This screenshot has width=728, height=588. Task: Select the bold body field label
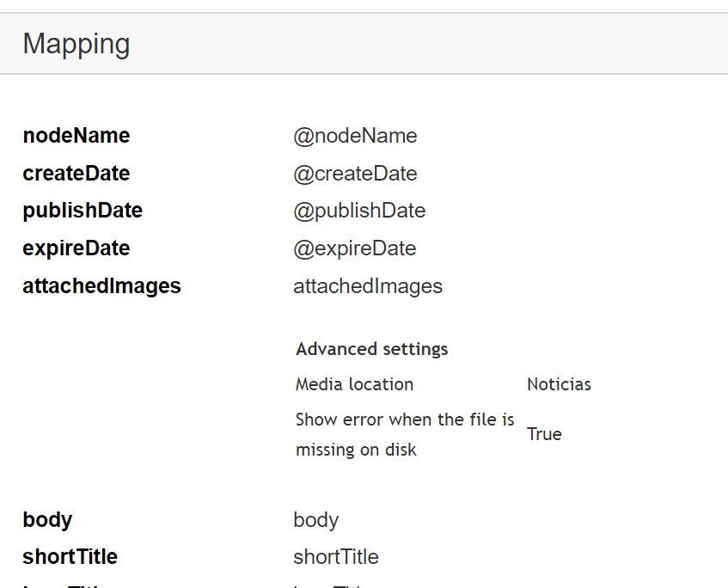47,520
